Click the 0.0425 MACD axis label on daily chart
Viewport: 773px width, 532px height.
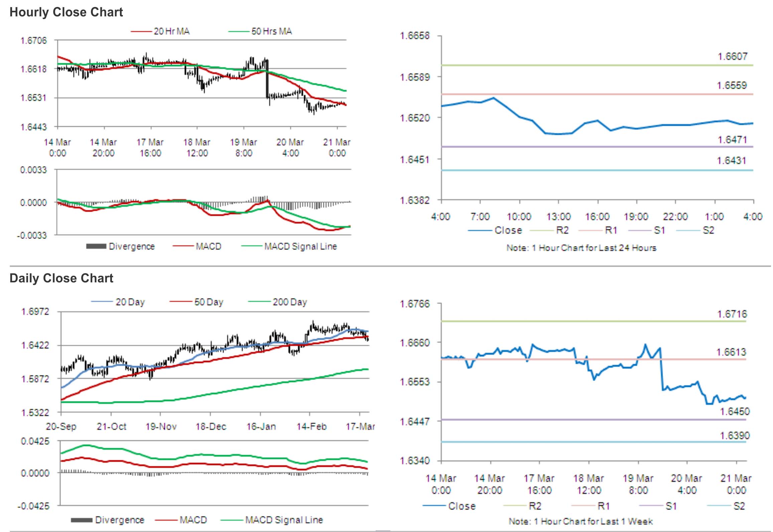click(x=35, y=441)
